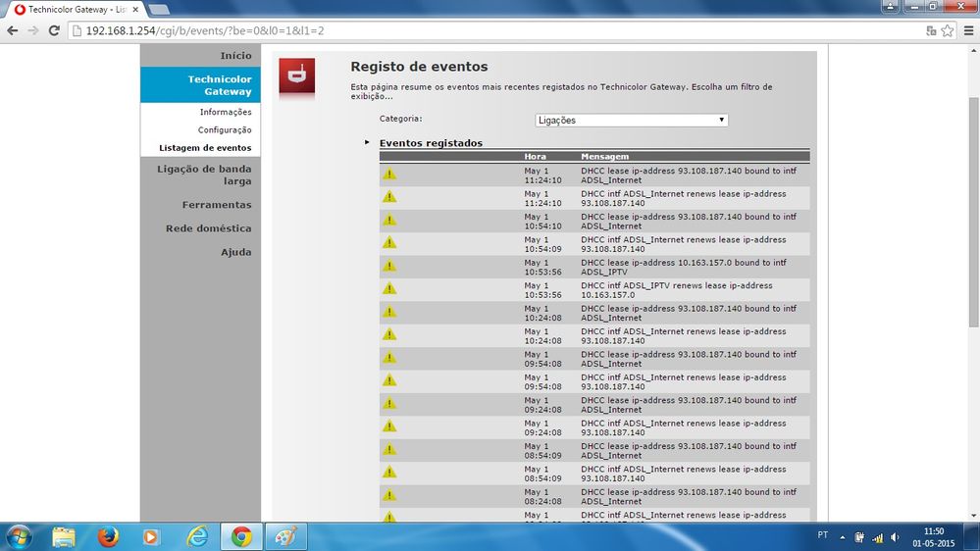The width and height of the screenshot is (980, 551).
Task: Click the volume icon in system tray
Action: (895, 536)
